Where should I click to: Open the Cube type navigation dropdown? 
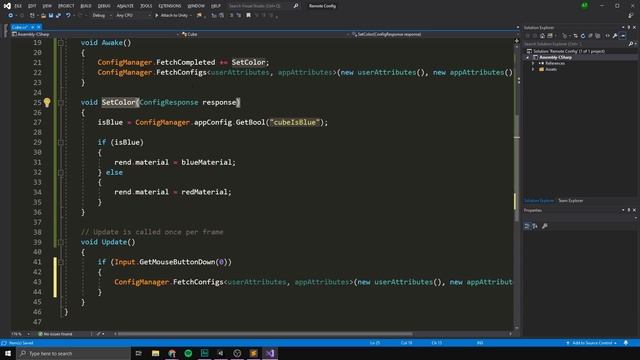coord(265,34)
